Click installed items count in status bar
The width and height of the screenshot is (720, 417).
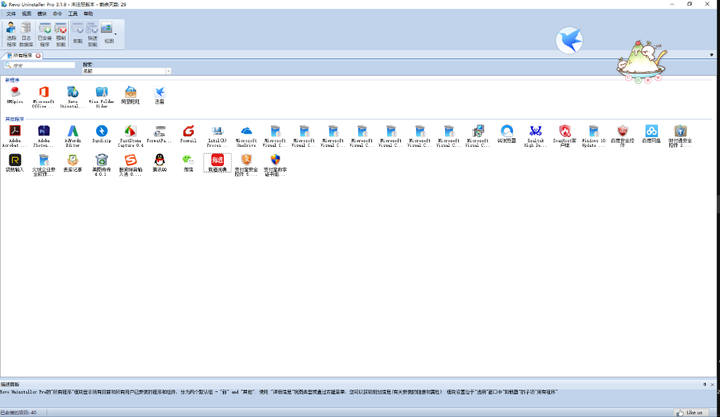pos(18,412)
